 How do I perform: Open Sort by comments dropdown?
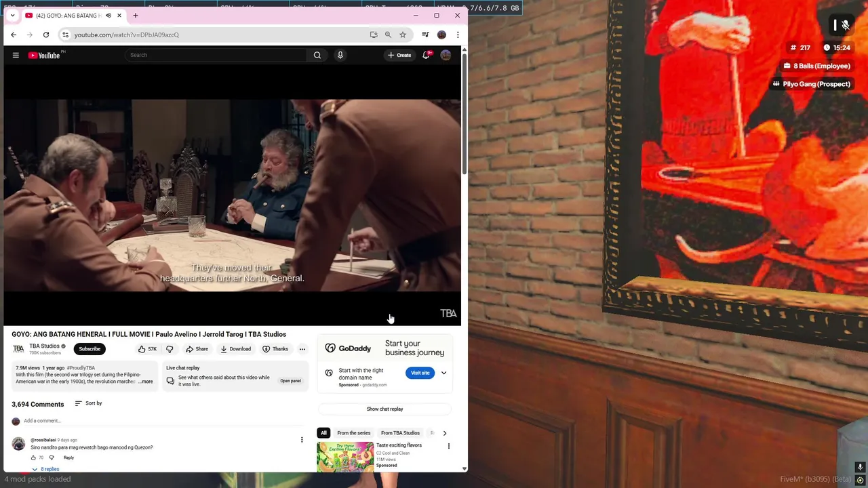(x=89, y=403)
